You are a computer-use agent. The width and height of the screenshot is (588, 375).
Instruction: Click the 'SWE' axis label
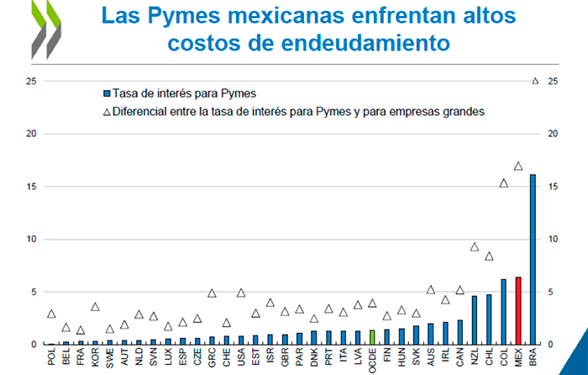coord(110,357)
